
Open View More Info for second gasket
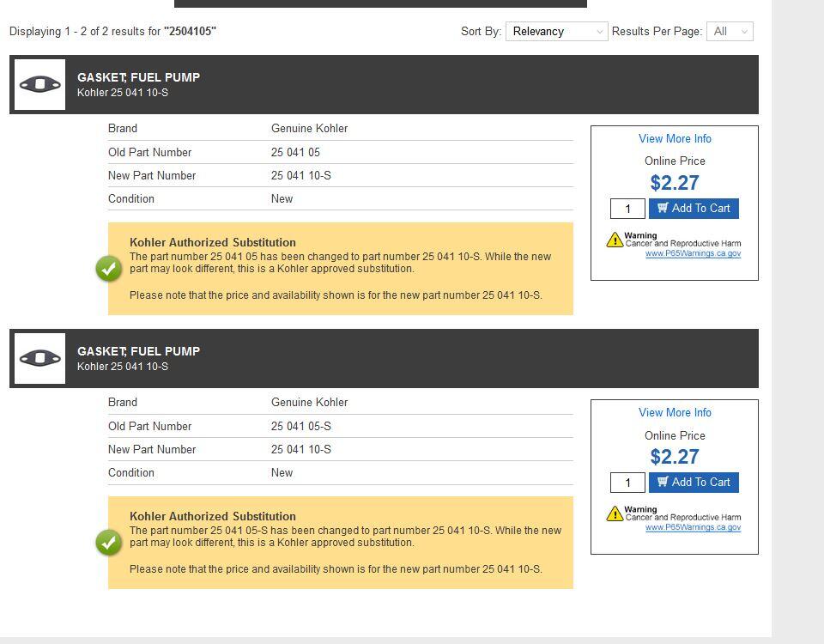675,413
